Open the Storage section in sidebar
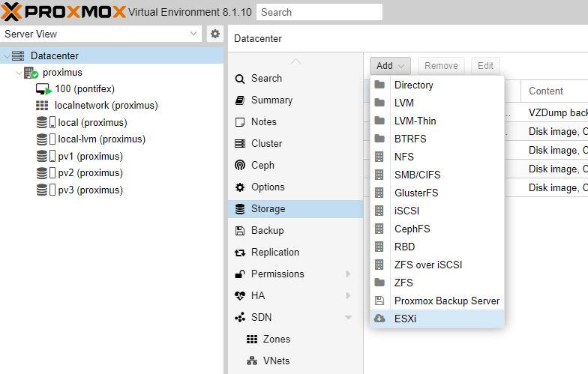 pos(295,208)
